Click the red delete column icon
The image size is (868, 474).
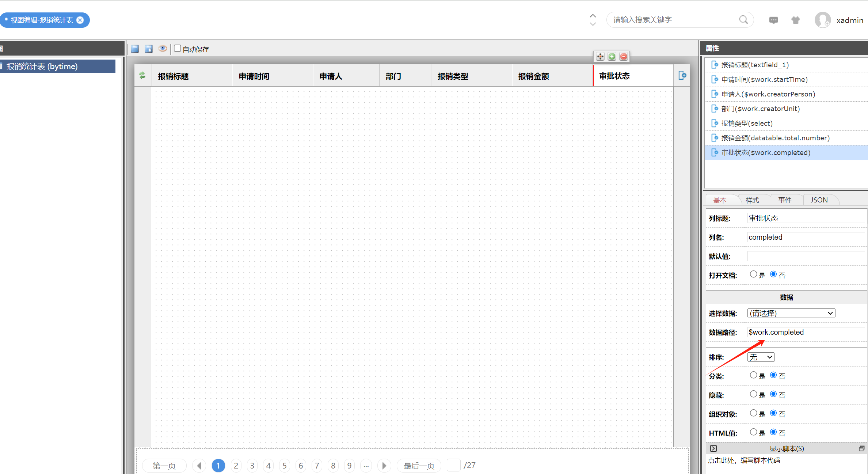tap(624, 56)
